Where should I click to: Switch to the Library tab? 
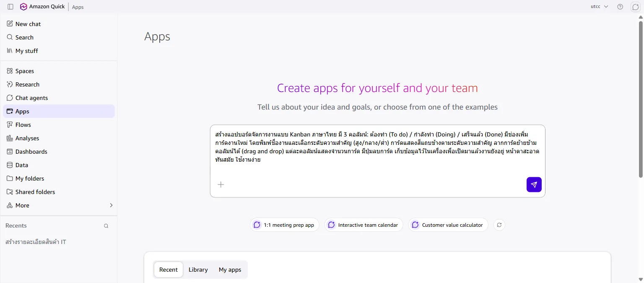198,270
